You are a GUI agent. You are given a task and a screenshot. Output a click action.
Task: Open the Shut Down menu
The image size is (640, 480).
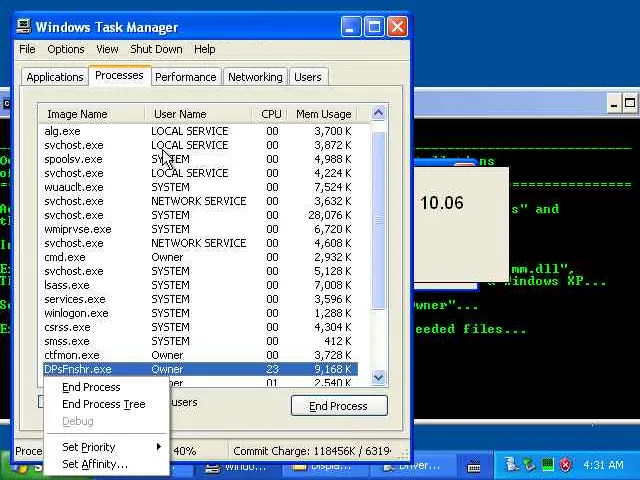click(x=156, y=49)
